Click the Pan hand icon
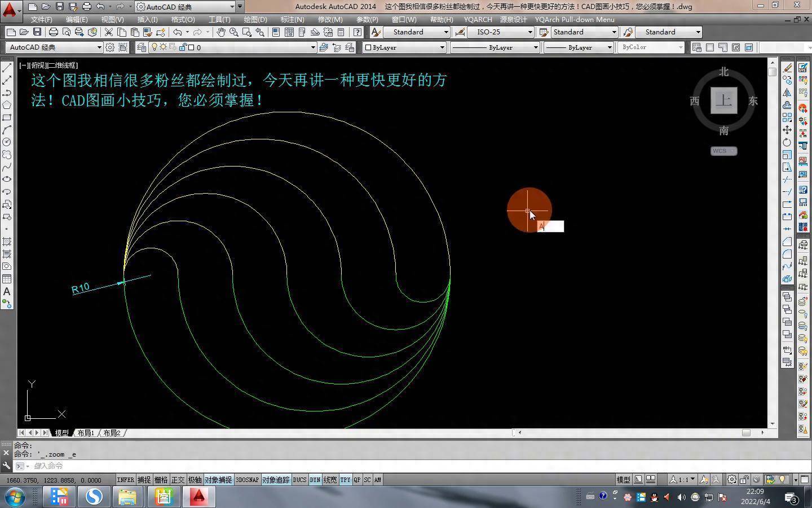 click(x=221, y=32)
